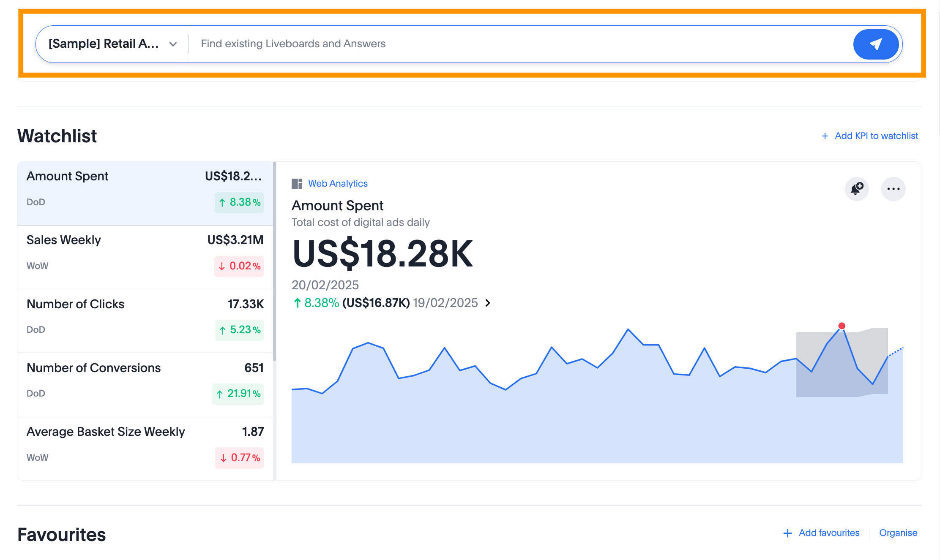Open the three-dot more options menu

[x=893, y=189]
